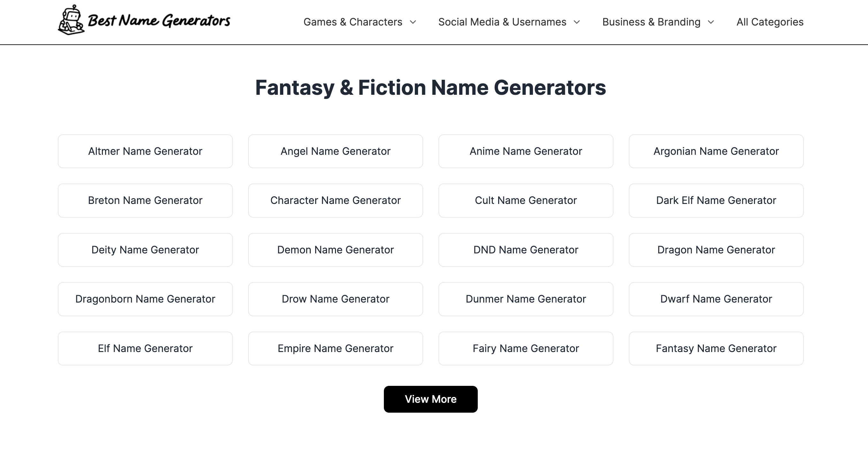Open the All Categories page

[770, 22]
